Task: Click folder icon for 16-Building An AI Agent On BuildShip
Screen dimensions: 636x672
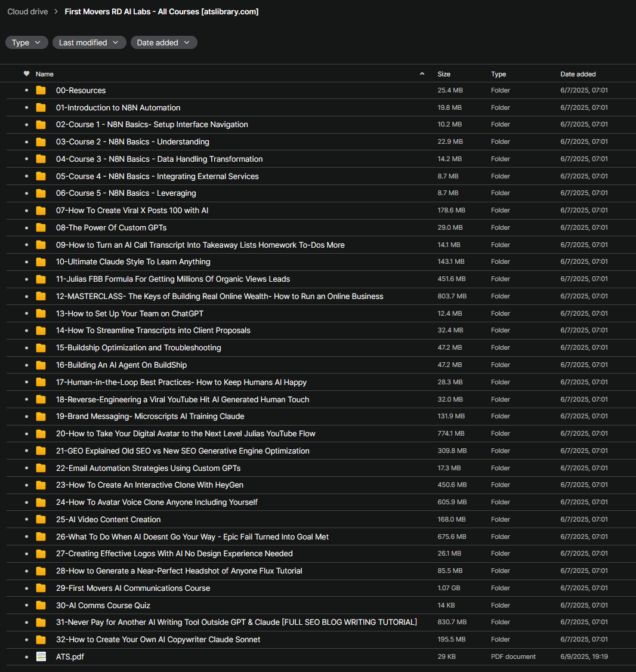Action: pos(41,365)
